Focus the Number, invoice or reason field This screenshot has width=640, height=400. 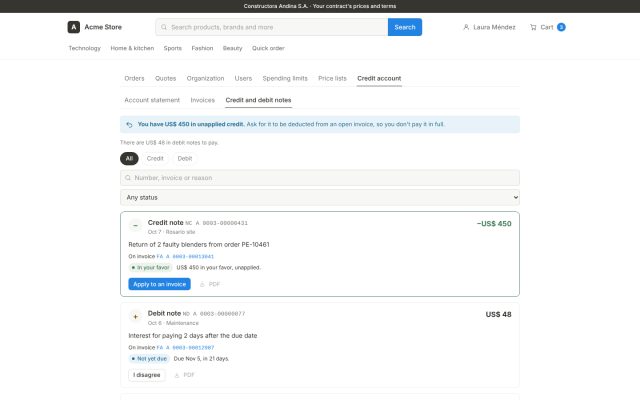click(320, 178)
